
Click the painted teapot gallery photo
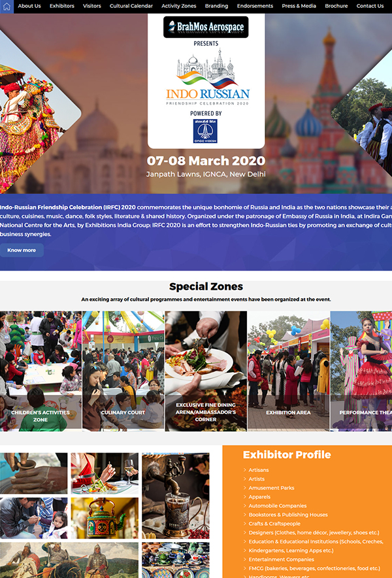[x=105, y=518]
